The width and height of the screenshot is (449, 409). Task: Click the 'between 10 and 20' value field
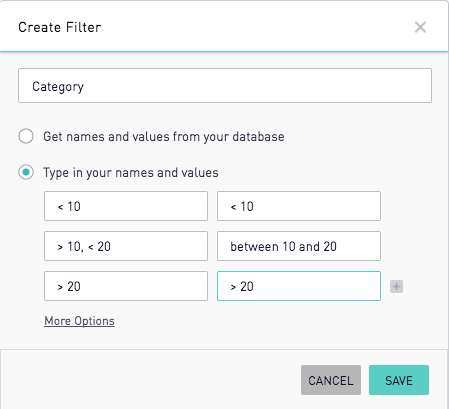[299, 246]
